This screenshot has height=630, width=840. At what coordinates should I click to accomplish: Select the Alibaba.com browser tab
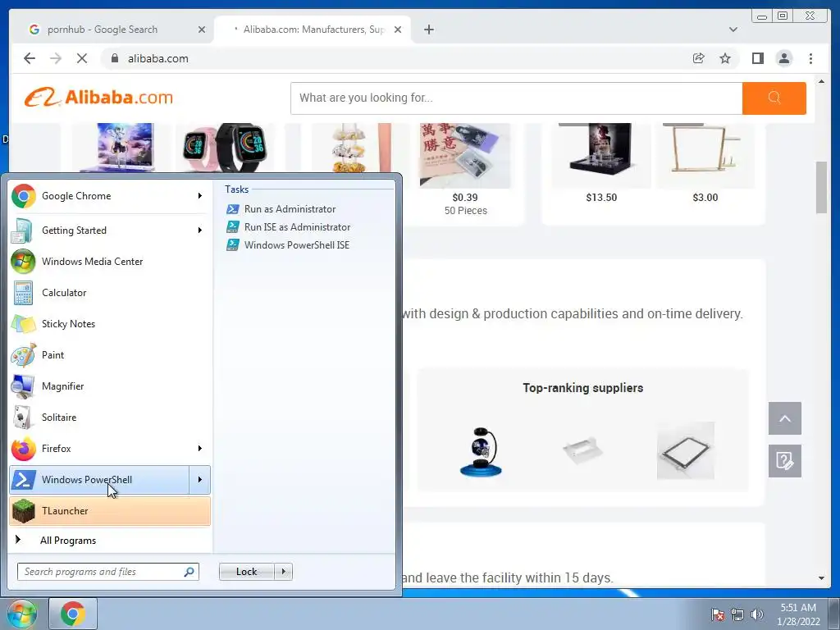pyautogui.click(x=311, y=30)
